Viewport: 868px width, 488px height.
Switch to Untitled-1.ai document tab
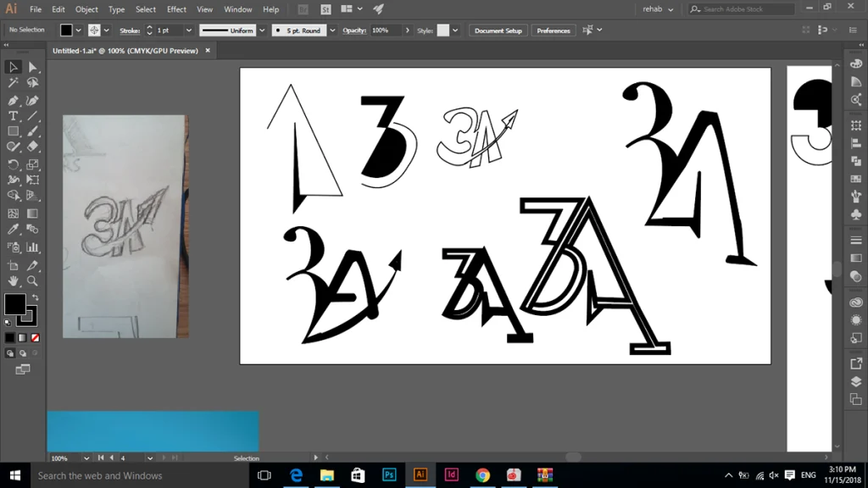[x=125, y=50]
